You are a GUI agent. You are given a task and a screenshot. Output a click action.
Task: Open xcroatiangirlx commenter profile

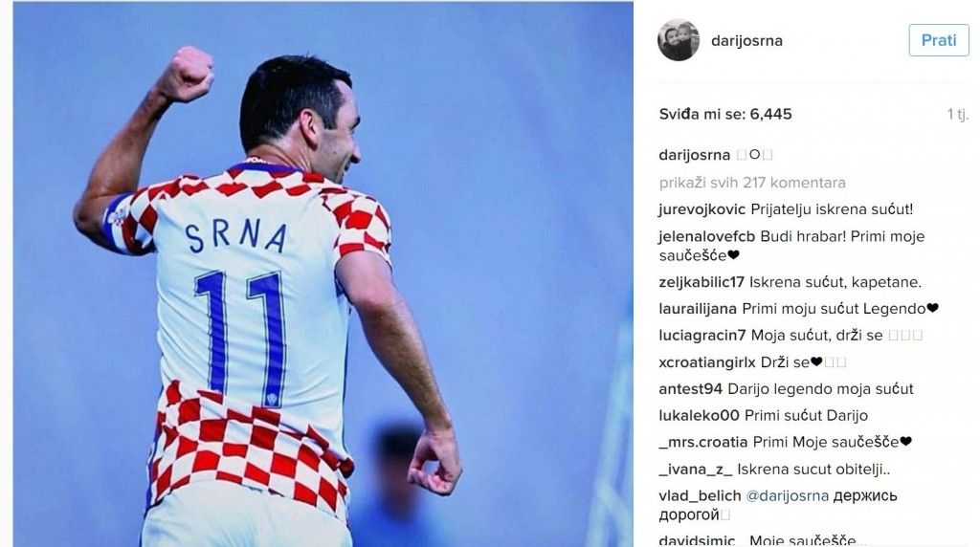point(707,362)
